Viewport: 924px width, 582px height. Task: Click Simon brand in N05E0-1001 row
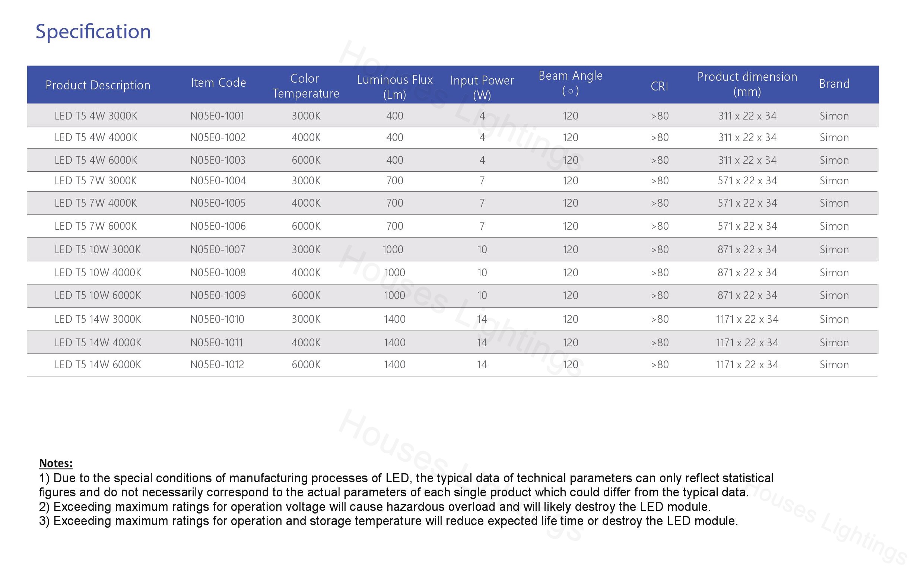pos(834,116)
